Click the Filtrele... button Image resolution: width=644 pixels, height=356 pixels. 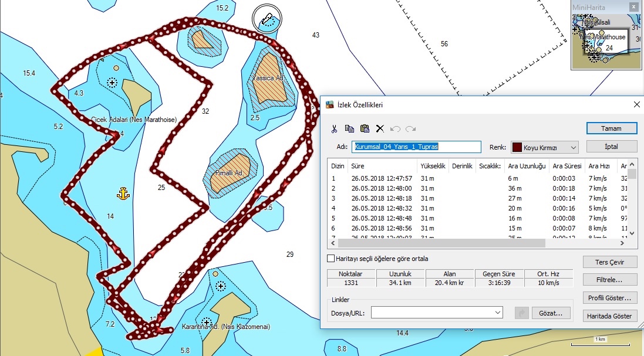tap(610, 280)
